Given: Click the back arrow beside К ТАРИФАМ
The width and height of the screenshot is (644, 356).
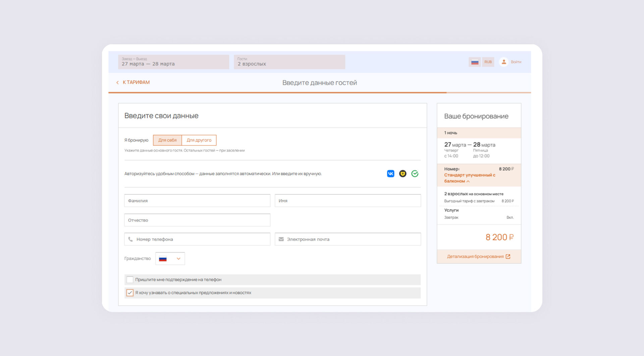Looking at the screenshot, I should pos(117,82).
